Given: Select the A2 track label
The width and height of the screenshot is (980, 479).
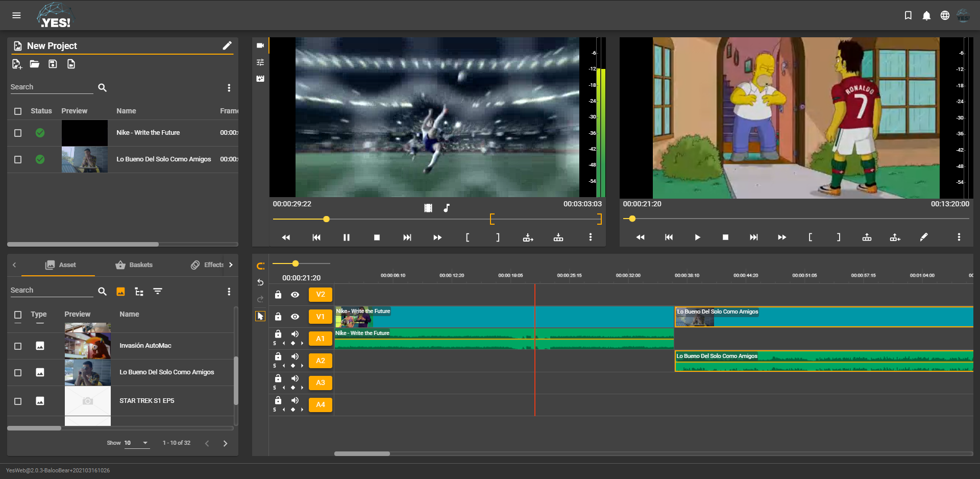Looking at the screenshot, I should pos(321,361).
